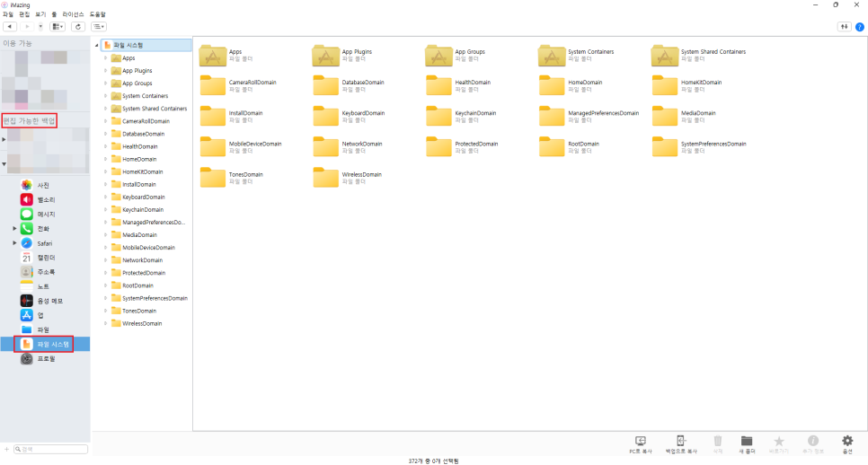The image size is (868, 465).
Task: Open the 편집 menu
Action: point(24,14)
